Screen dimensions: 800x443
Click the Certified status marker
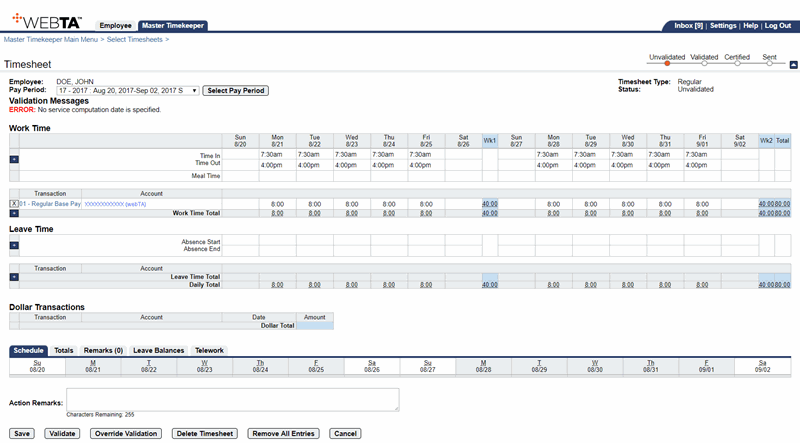tap(737, 63)
